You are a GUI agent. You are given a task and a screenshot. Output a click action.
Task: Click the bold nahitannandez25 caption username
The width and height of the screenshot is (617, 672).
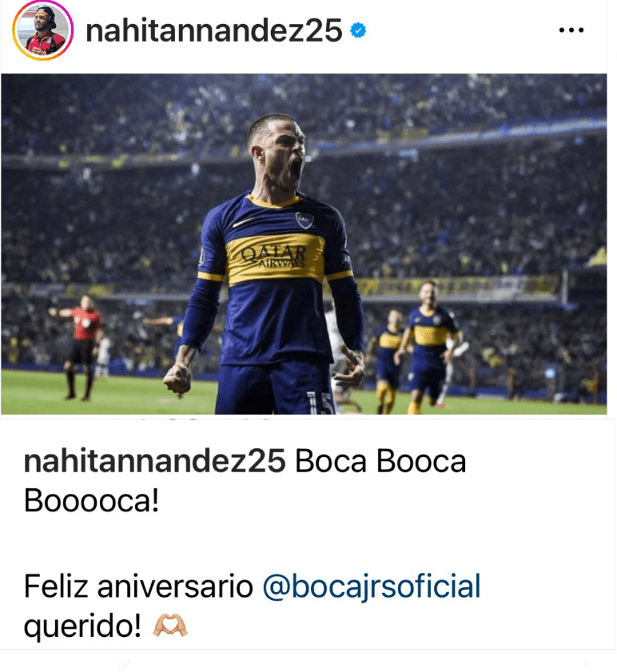[154, 461]
